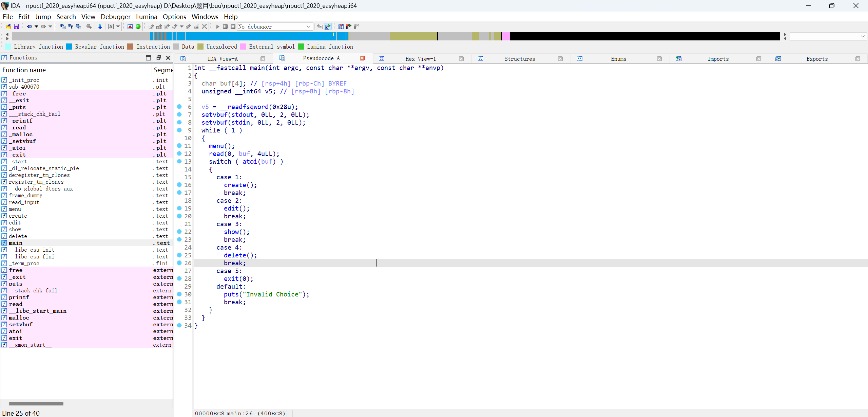Click the stop process button

click(x=233, y=26)
